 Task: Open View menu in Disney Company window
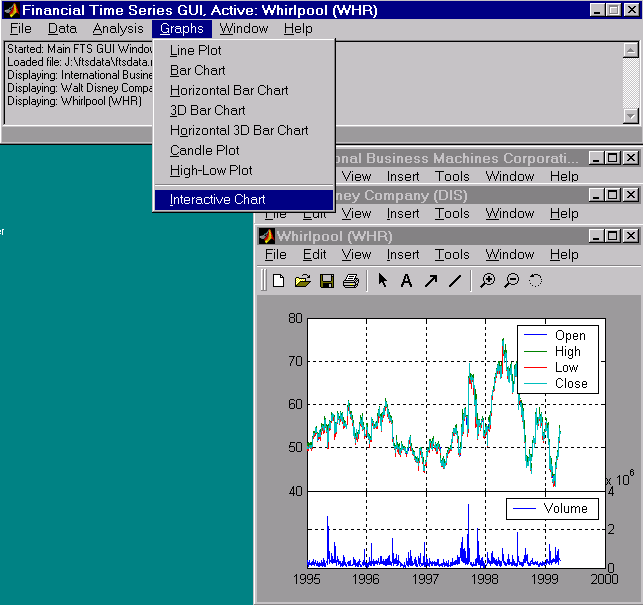tap(356, 214)
